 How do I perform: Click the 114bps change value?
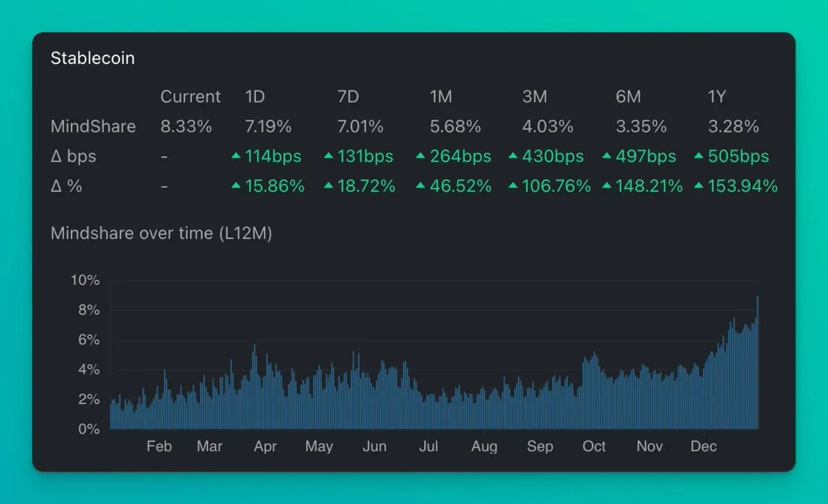click(x=273, y=157)
